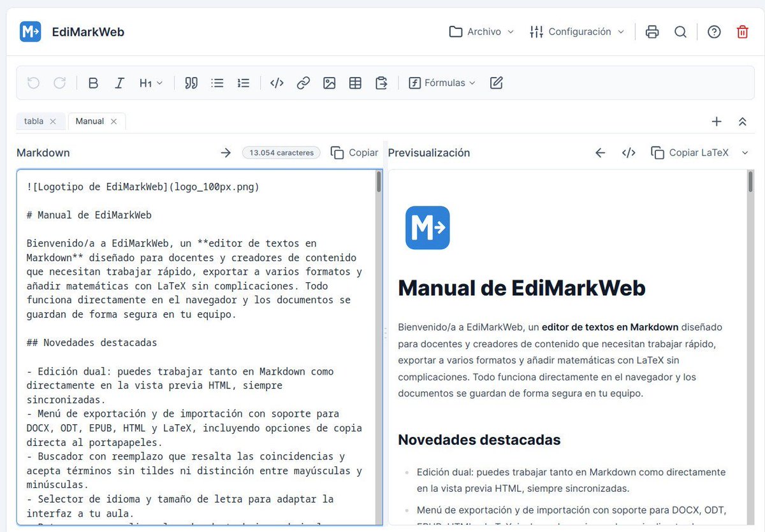This screenshot has width=765, height=532.
Task: Click the redo arrow
Action: (x=59, y=83)
